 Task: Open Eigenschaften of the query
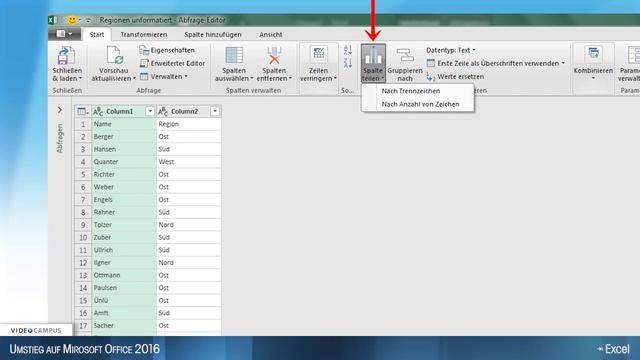coord(167,50)
